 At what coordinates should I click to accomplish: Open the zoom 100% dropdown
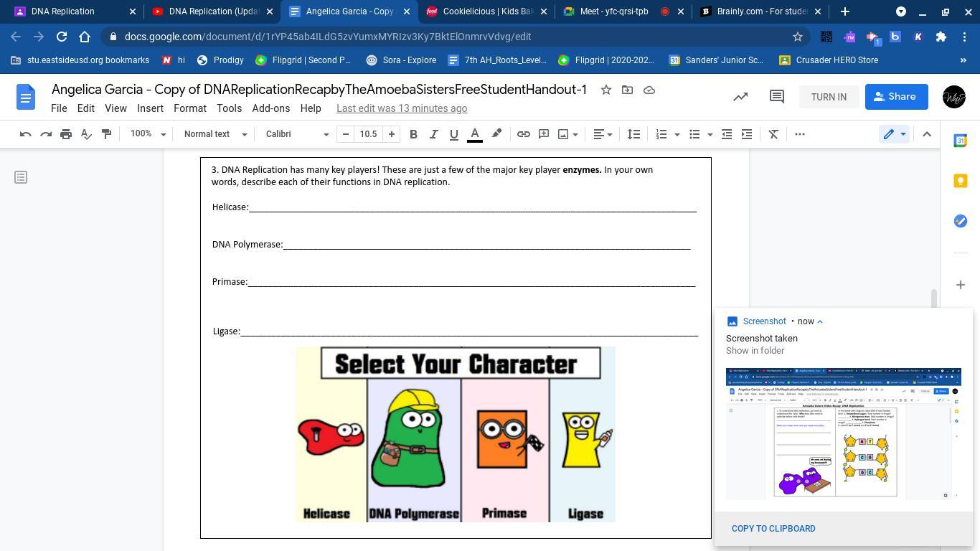click(148, 134)
